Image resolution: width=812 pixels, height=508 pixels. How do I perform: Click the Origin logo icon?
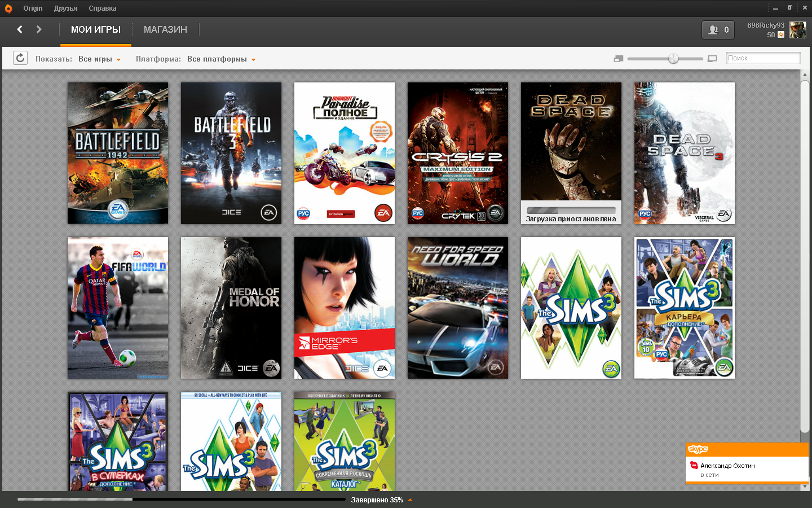tap(8, 8)
